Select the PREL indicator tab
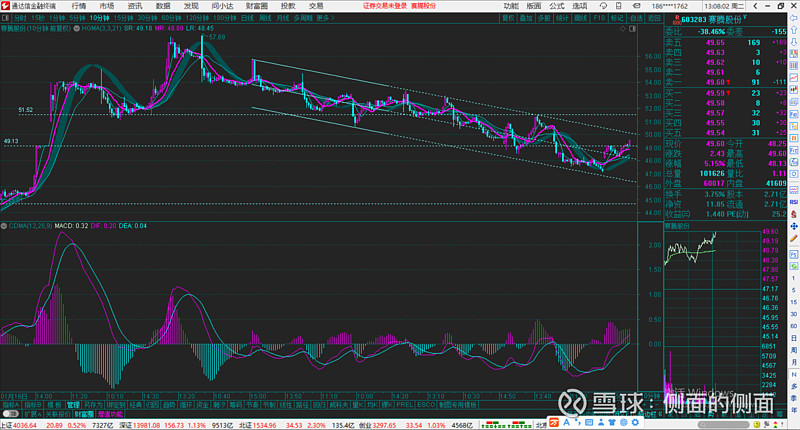This screenshot has height=430, width=800. click(x=404, y=404)
